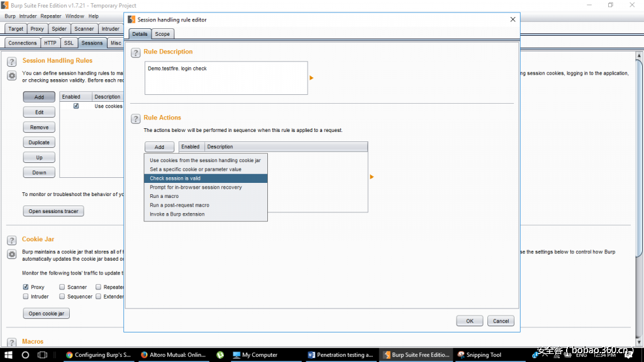The image size is (644, 362).
Task: Open sessions tracer
Action: pyautogui.click(x=53, y=211)
